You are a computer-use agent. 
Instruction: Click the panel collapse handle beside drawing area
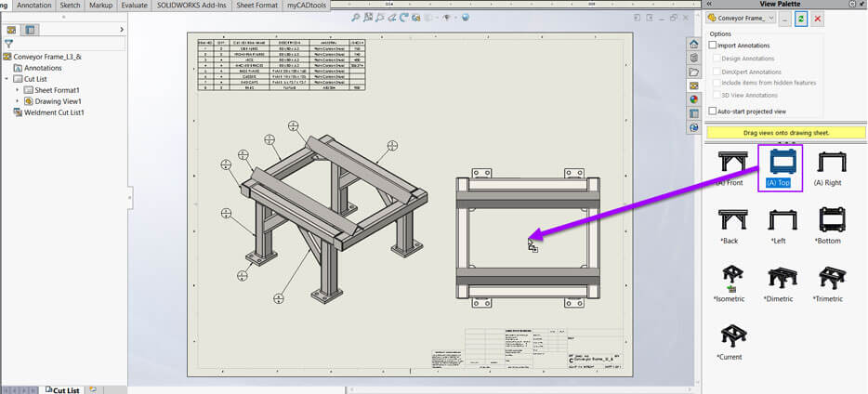(131, 197)
